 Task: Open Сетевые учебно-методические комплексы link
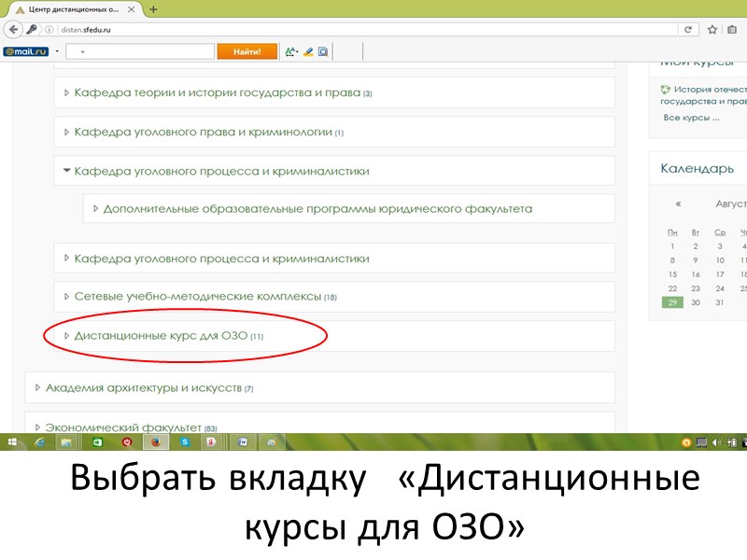[198, 297]
